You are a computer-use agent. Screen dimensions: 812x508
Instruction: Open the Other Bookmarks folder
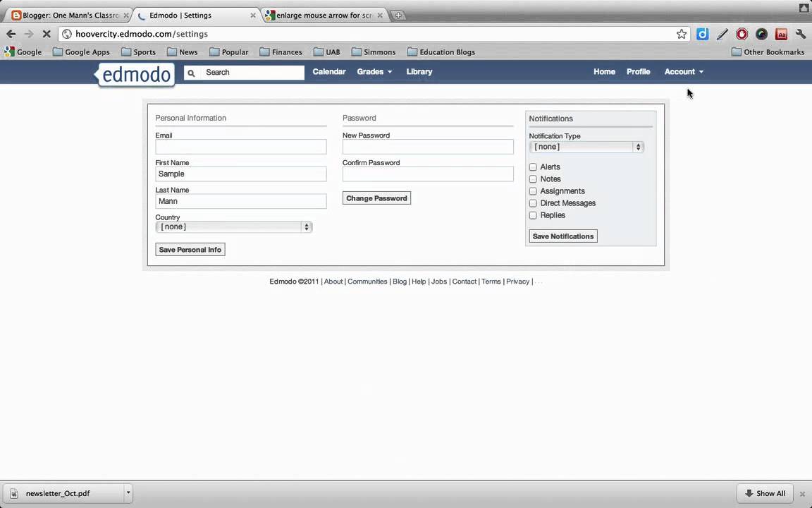[x=768, y=52]
